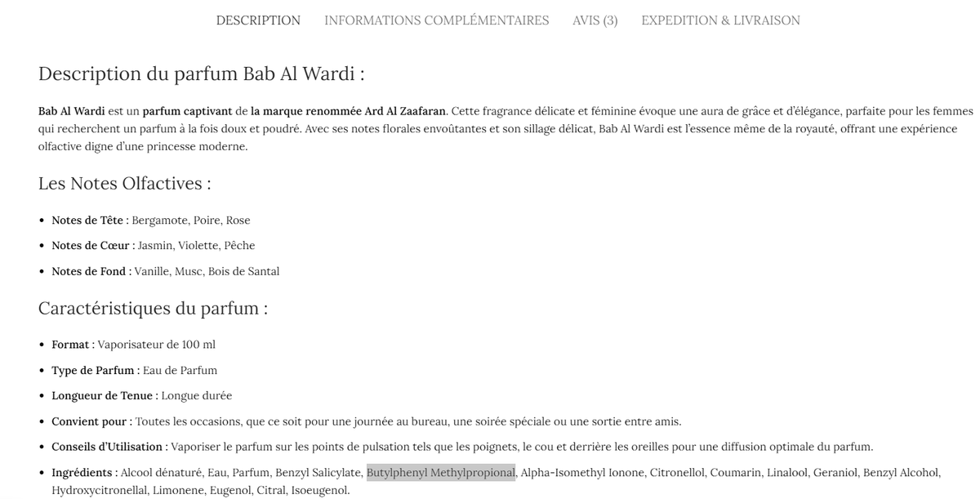Click the 'Convient pour' label
This screenshot has height=499, width=980.
coord(89,422)
